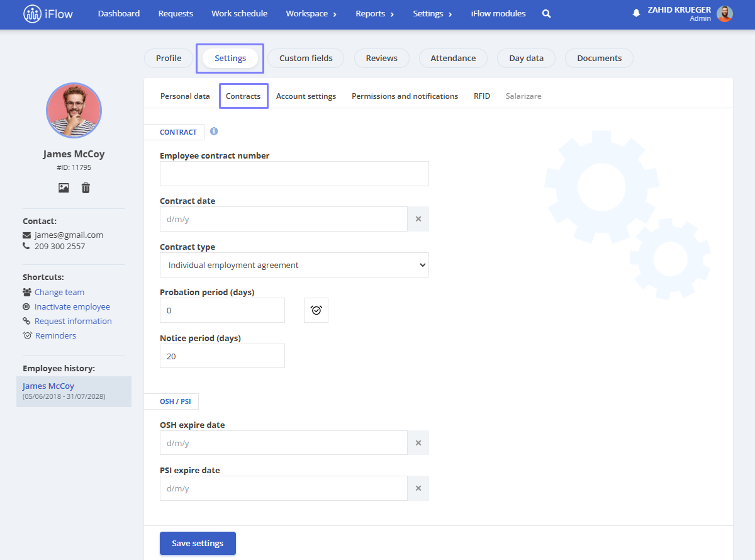Select James McCoy employee history entry

pyautogui.click(x=74, y=391)
